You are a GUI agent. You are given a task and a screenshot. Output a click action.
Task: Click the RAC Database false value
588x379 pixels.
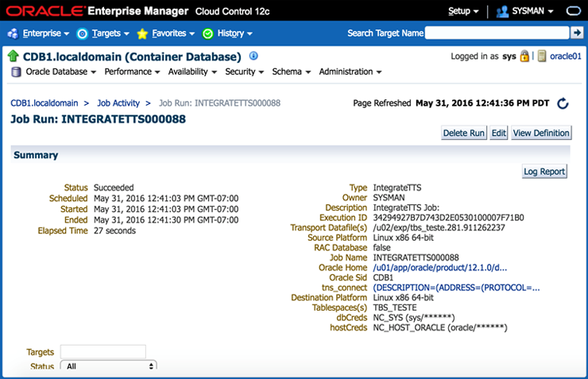point(381,248)
